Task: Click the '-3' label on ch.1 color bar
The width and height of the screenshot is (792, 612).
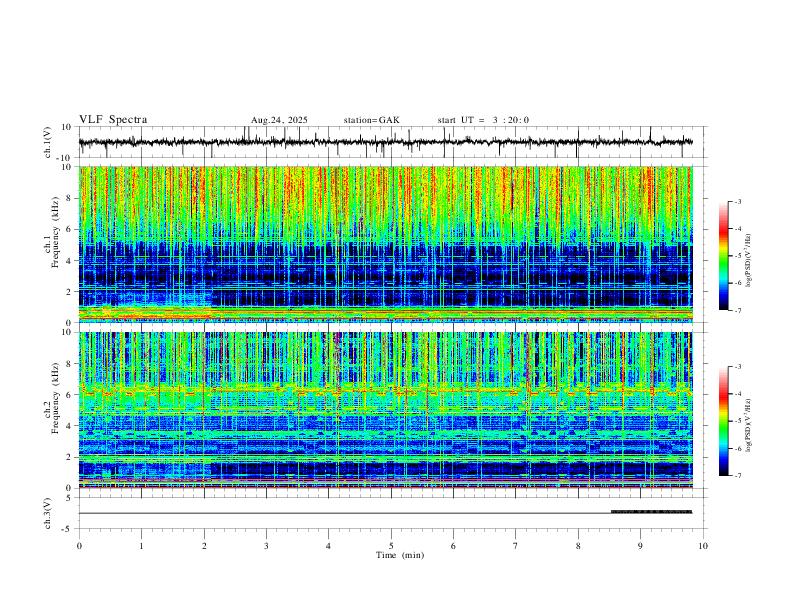Action: 737,201
